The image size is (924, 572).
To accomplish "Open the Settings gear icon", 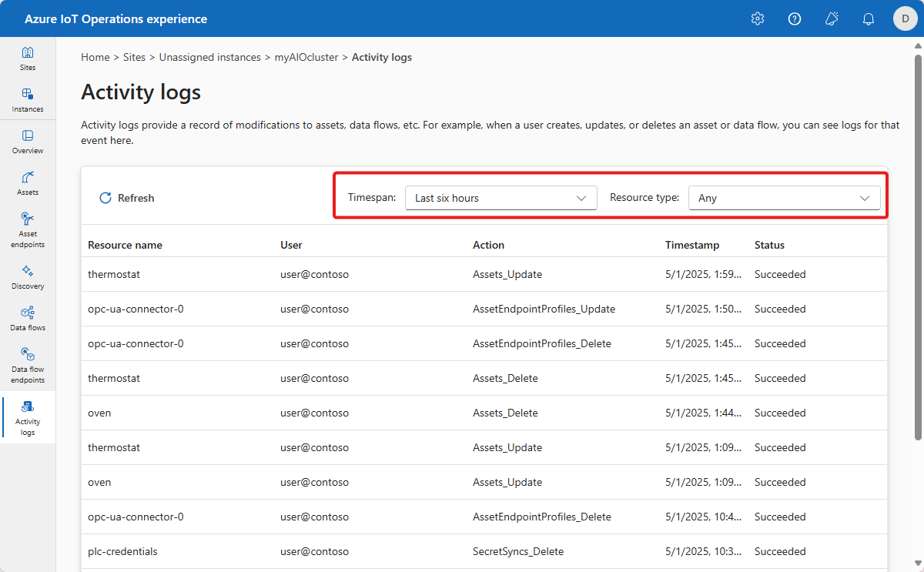I will (x=757, y=18).
